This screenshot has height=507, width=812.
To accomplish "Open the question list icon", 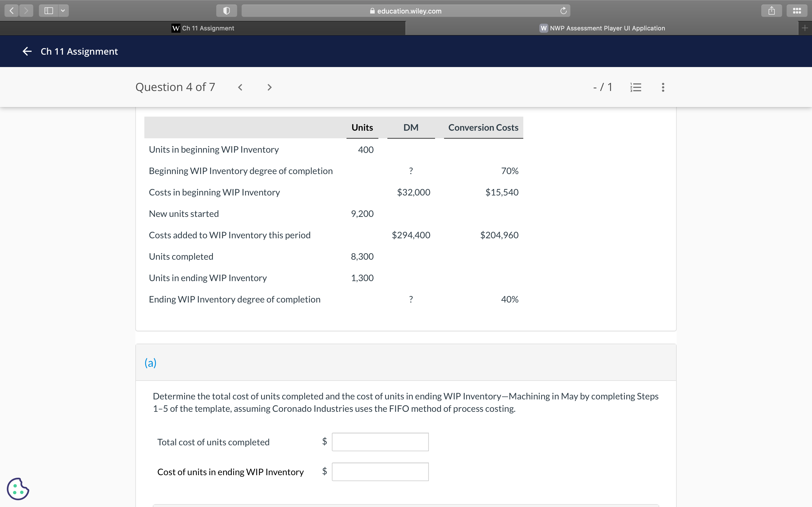I will (635, 87).
